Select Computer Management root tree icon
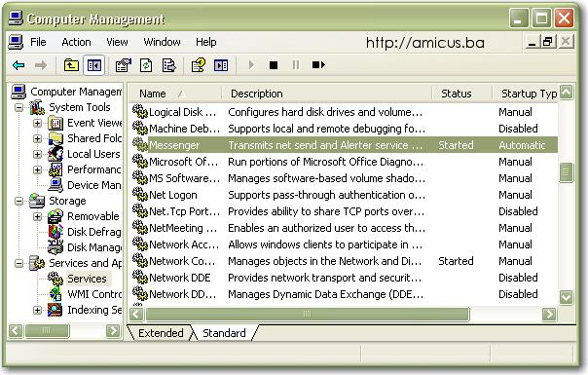The image size is (588, 375). coord(18,92)
